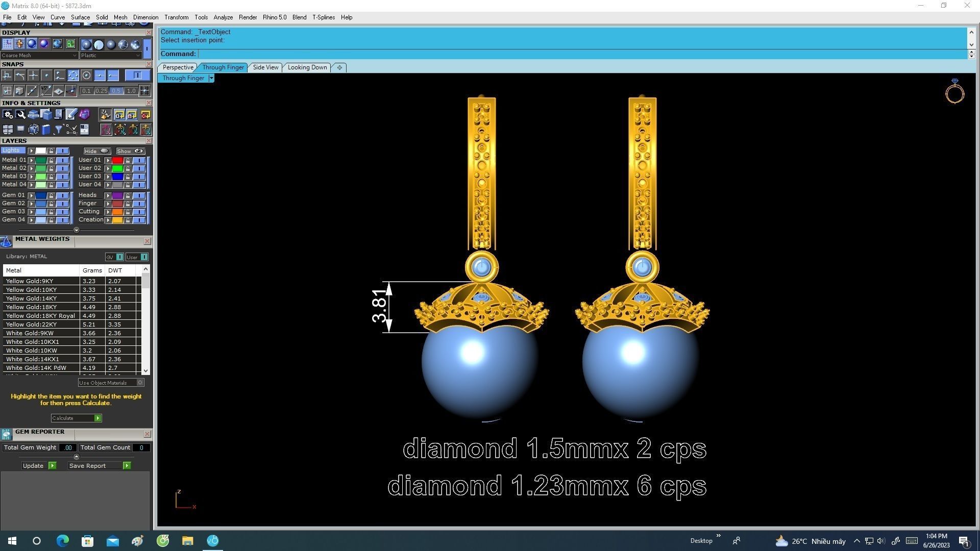The height and width of the screenshot is (551, 980).
Task: Click the Gem Reporter panel icon
Action: (6, 434)
